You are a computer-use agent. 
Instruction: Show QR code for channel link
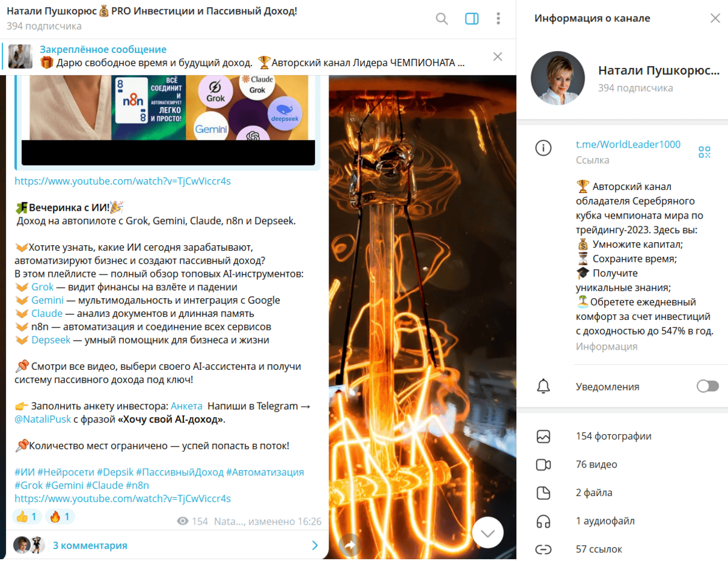tap(704, 152)
